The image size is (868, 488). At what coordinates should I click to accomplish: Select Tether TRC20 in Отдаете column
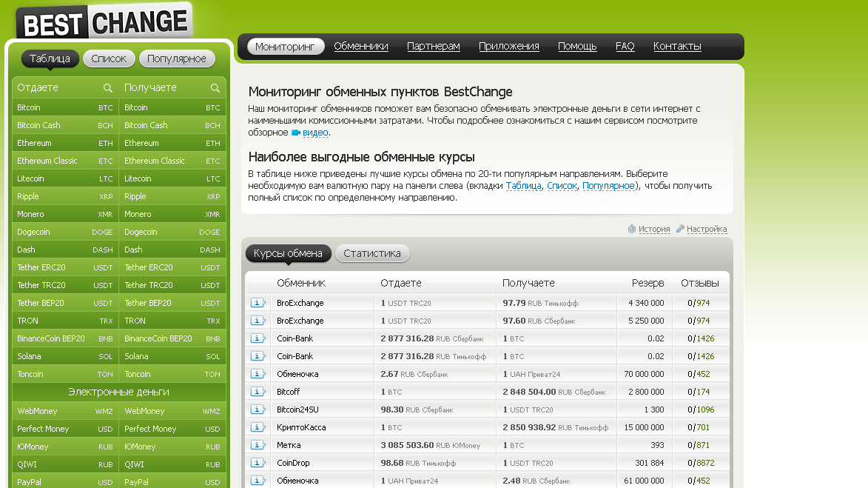[x=65, y=284]
